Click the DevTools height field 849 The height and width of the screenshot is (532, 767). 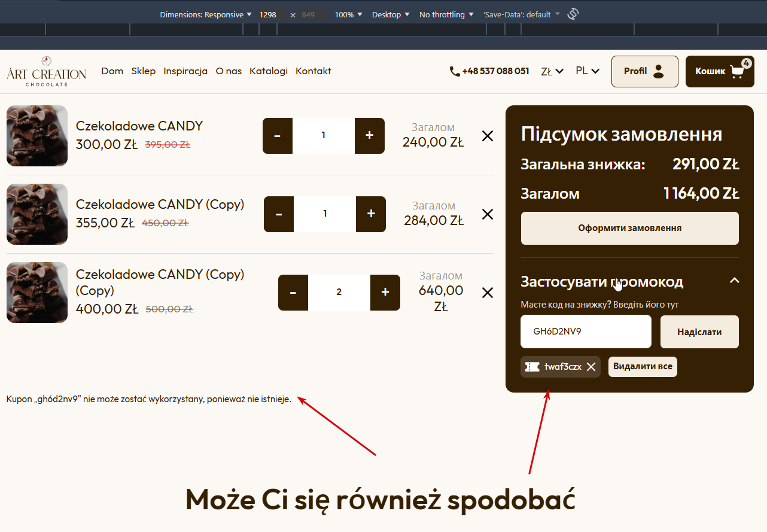[313, 14]
